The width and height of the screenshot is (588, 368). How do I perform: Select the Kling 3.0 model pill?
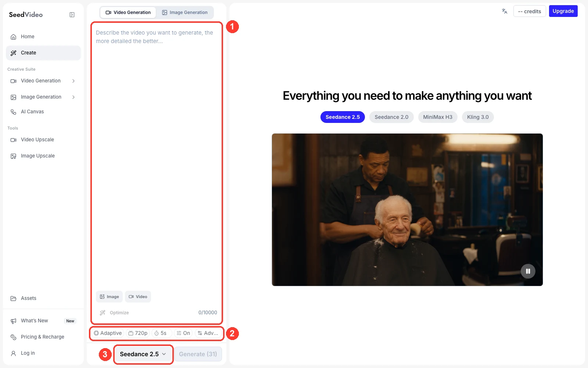coord(478,117)
